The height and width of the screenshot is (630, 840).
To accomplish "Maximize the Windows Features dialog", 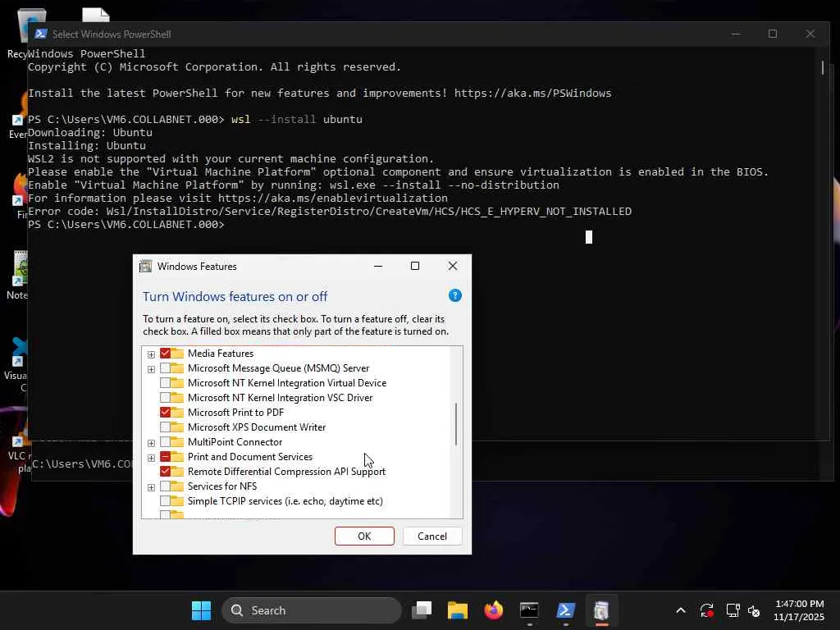I will [415, 267].
